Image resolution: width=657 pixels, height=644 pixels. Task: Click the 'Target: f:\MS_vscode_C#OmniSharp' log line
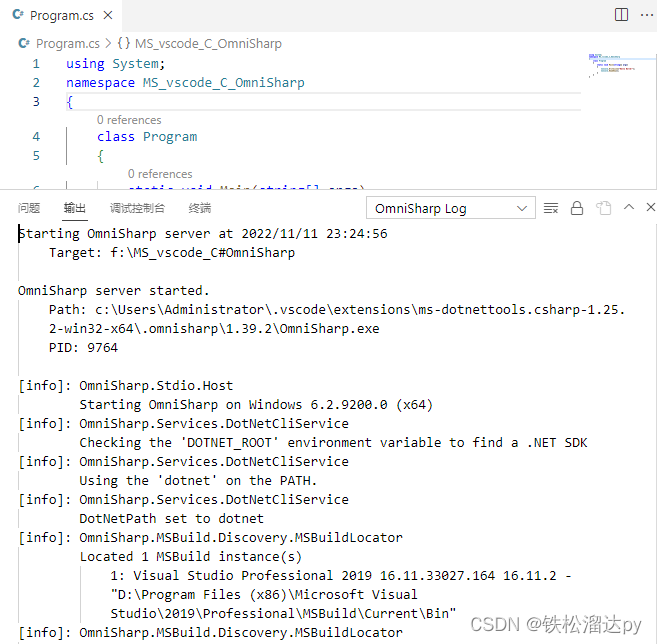tap(172, 253)
